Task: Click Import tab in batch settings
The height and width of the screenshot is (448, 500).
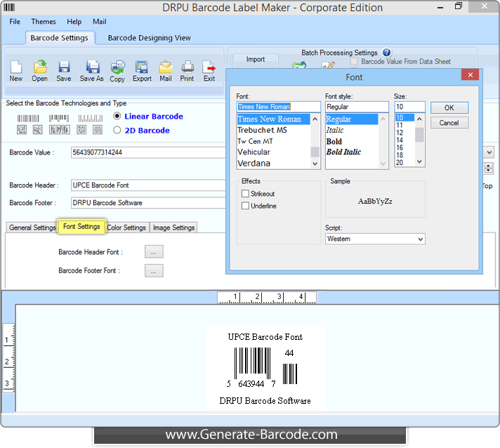Action: coord(256,59)
